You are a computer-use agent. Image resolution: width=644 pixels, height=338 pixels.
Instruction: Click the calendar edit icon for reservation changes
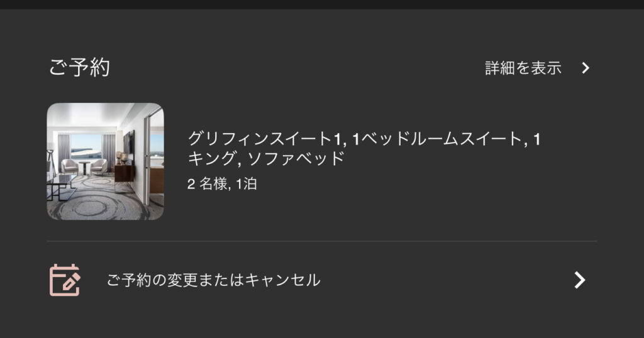tap(65, 280)
